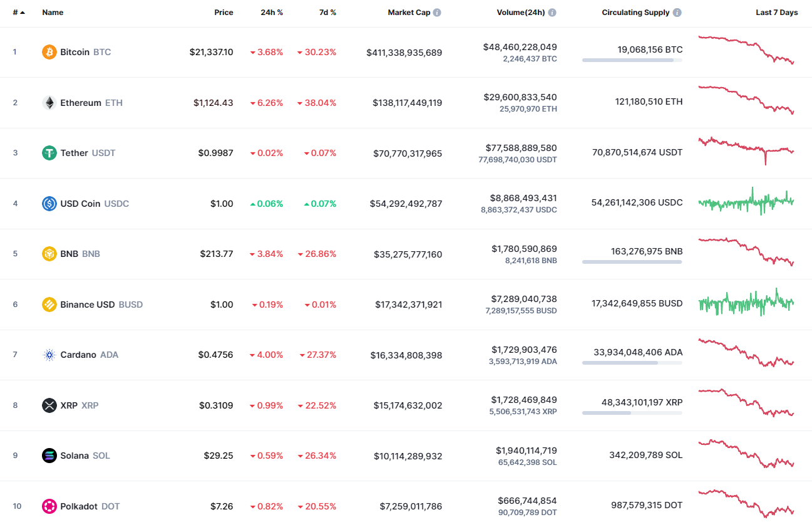Click Ethereum 24h volume amount
The width and height of the screenshot is (812, 527).
[520, 97]
